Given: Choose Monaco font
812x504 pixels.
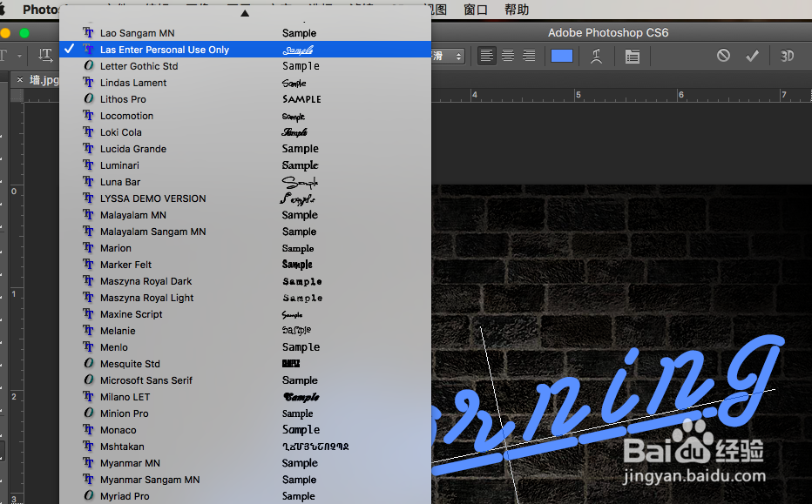Looking at the screenshot, I should (x=246, y=431).
